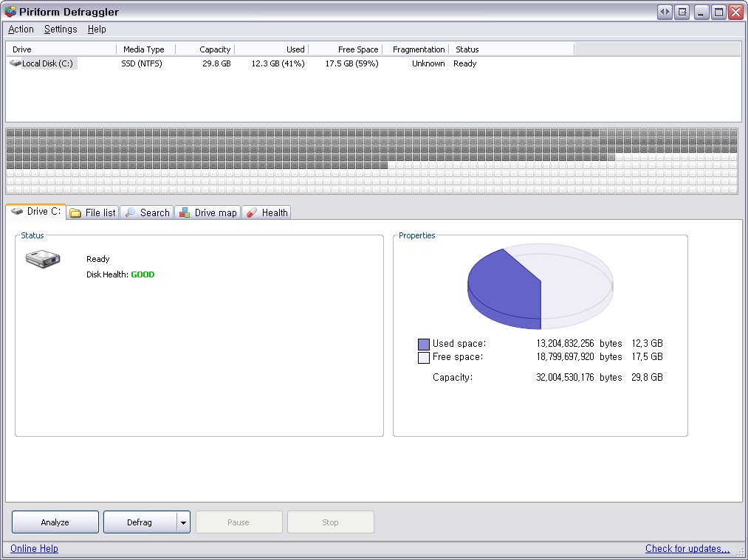Click the hard disk icon in Status panel
The width and height of the screenshot is (748, 560).
tap(43, 259)
